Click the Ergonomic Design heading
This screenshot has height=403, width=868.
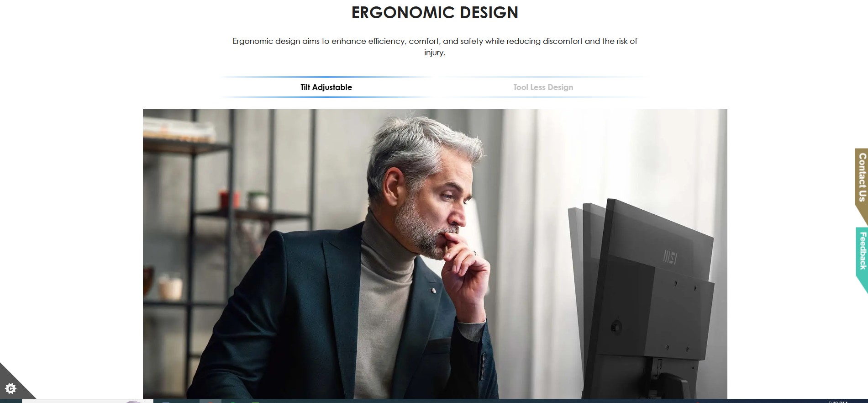click(435, 12)
